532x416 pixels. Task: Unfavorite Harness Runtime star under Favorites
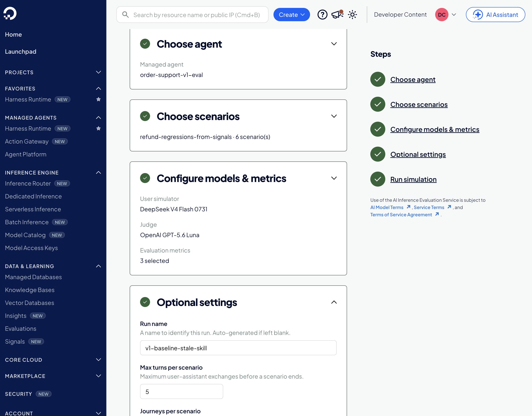point(99,99)
